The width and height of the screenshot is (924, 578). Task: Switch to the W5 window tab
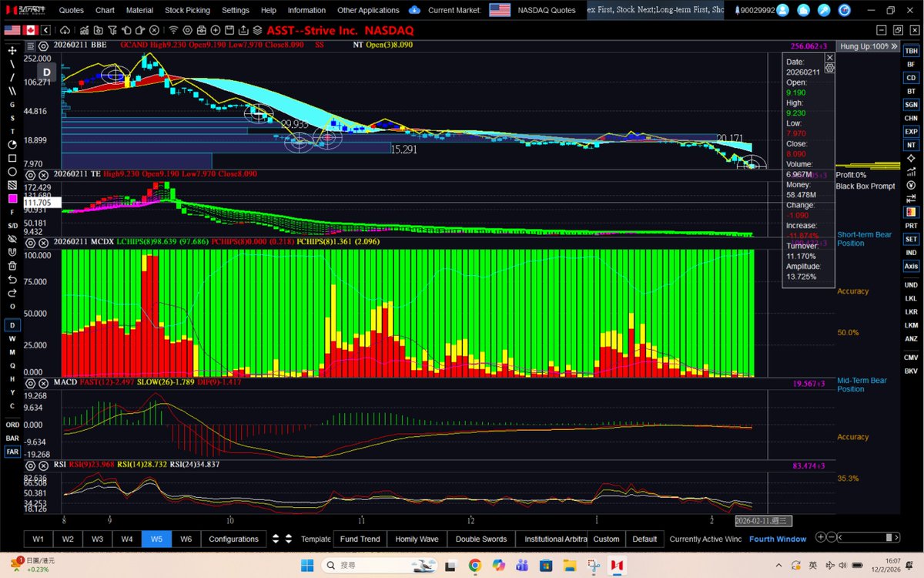[x=156, y=539]
